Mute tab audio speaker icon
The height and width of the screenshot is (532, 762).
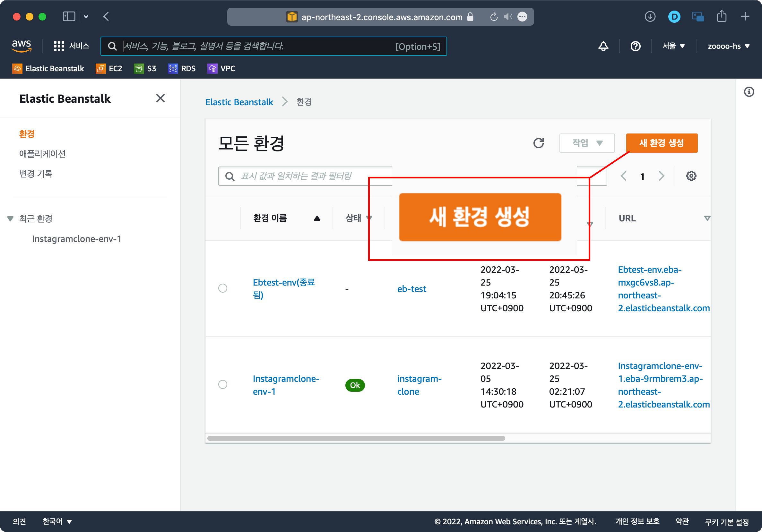508,17
